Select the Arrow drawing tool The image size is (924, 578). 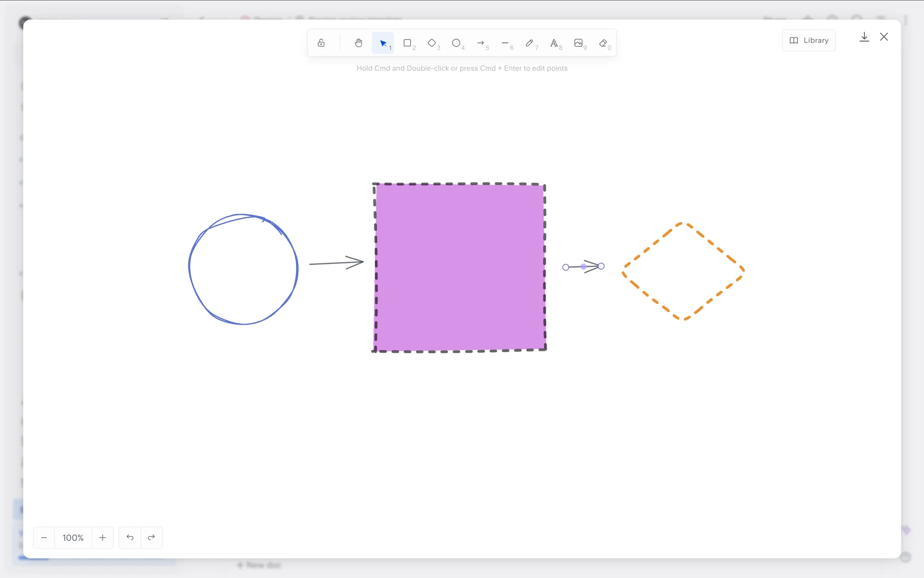tap(481, 43)
